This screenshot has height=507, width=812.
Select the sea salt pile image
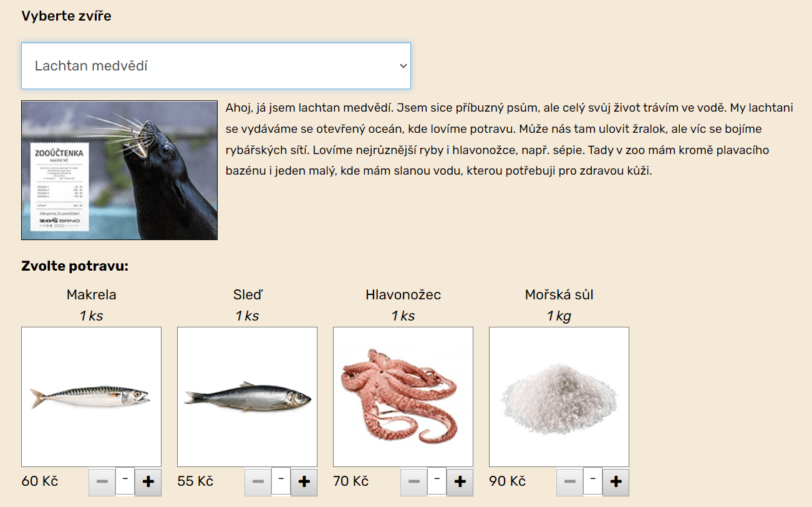(x=559, y=397)
